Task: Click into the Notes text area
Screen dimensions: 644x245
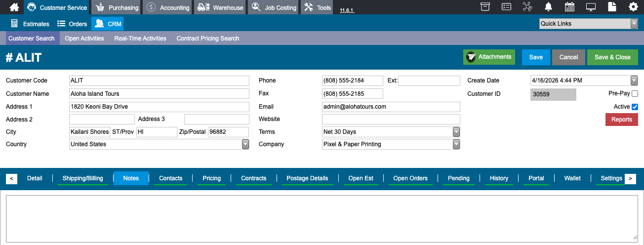Action: (322, 219)
